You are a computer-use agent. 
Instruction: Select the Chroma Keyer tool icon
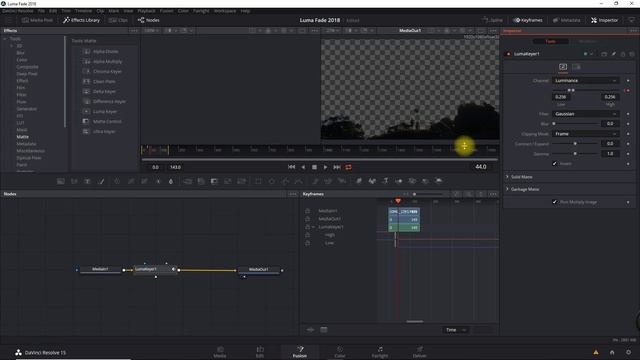[86, 71]
